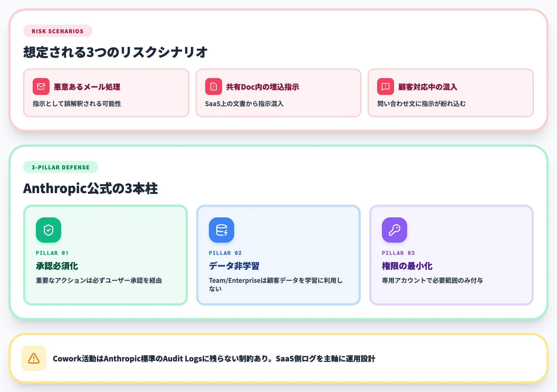Click the heading Anthropic公式の3本柱
The height and width of the screenshot is (392, 557).
tap(90, 189)
